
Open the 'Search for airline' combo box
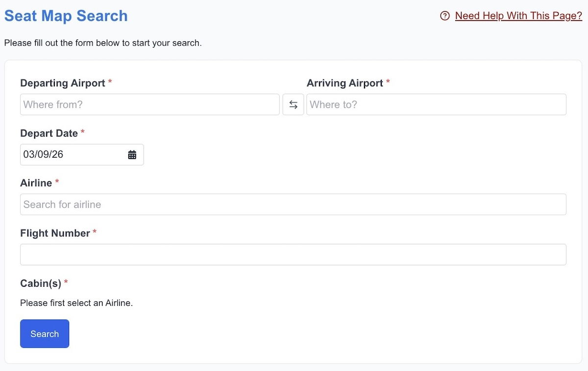pos(293,204)
